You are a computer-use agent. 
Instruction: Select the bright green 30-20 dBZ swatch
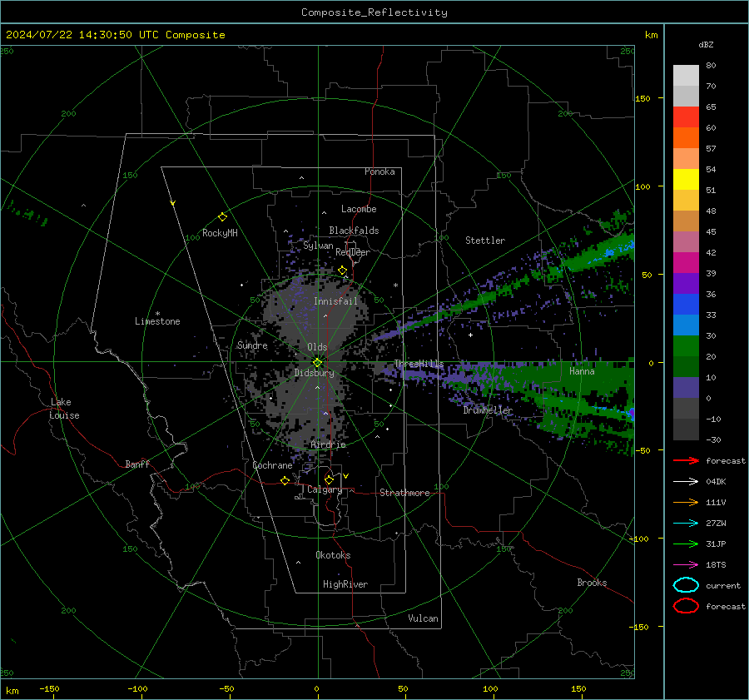[x=686, y=346]
